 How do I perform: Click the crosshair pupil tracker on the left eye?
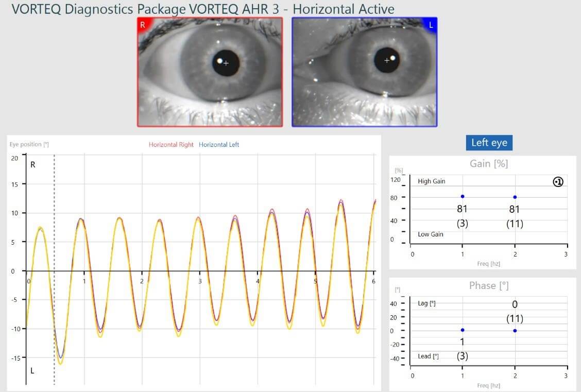pos(387,60)
